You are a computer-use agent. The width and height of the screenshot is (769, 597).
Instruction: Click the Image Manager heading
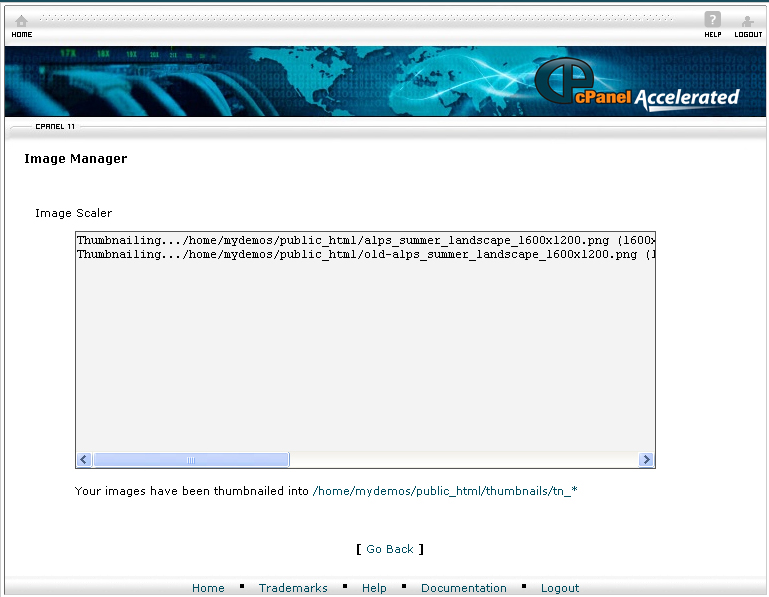click(76, 158)
